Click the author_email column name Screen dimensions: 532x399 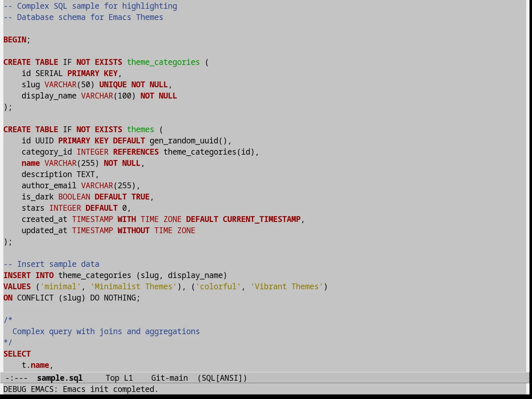[x=49, y=185]
